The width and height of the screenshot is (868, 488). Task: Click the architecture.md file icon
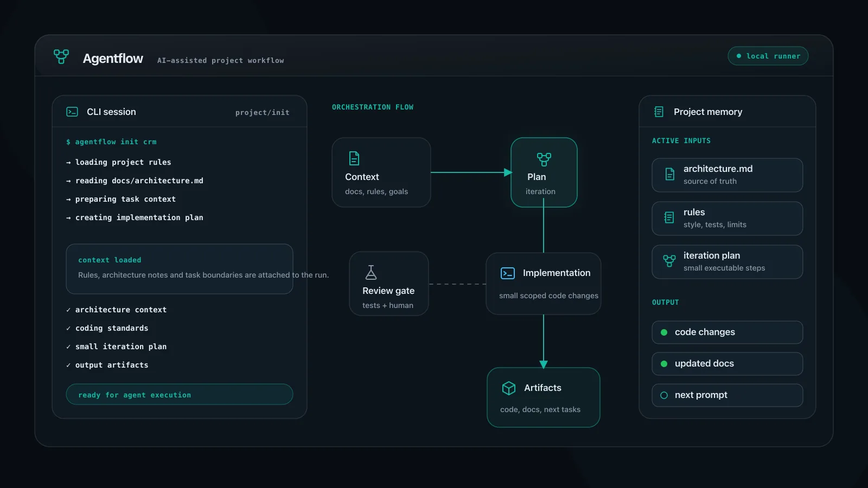(x=670, y=174)
